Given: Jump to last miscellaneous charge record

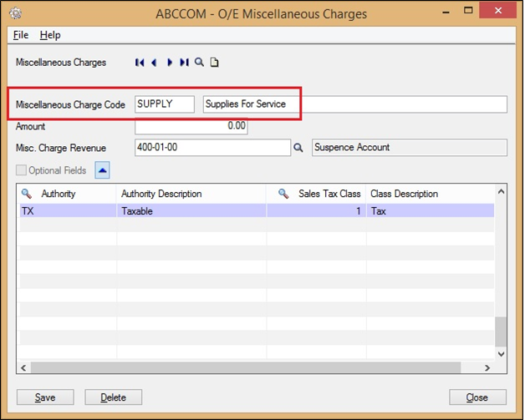Looking at the screenshot, I should pyautogui.click(x=184, y=63).
